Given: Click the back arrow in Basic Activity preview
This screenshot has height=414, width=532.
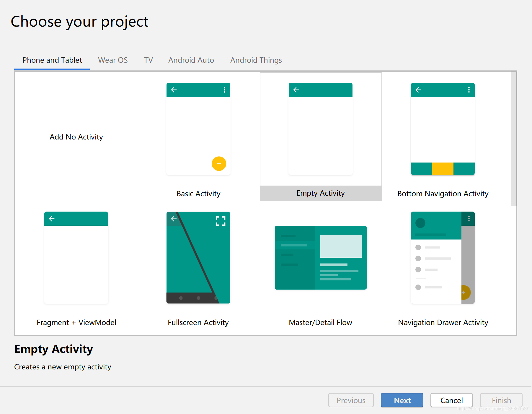Looking at the screenshot, I should click(x=174, y=90).
